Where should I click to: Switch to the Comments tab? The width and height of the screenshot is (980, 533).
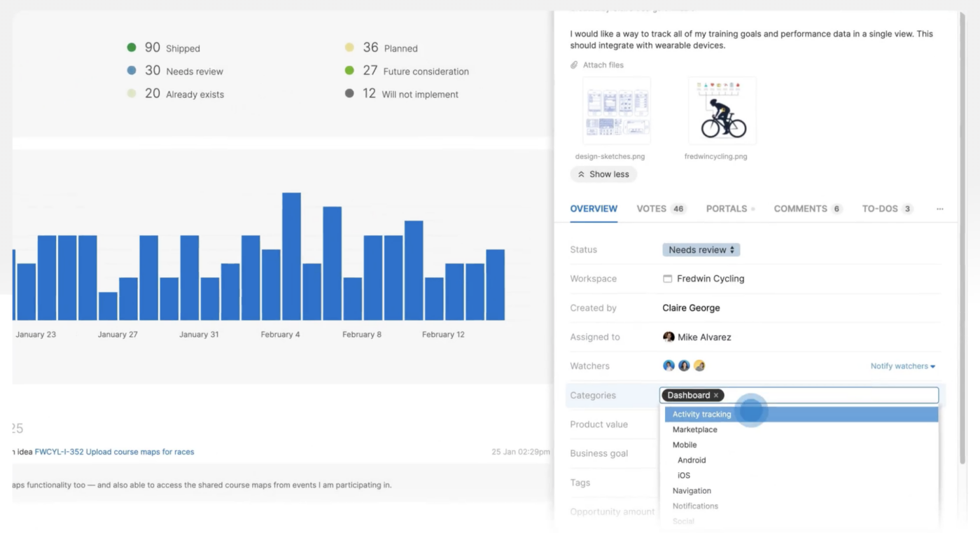pos(808,209)
